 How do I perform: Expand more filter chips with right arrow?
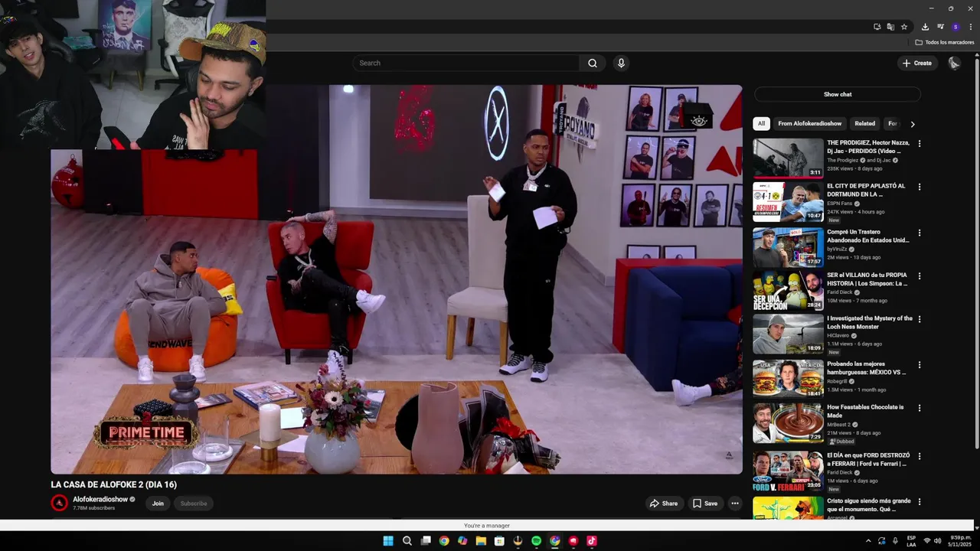(912, 124)
